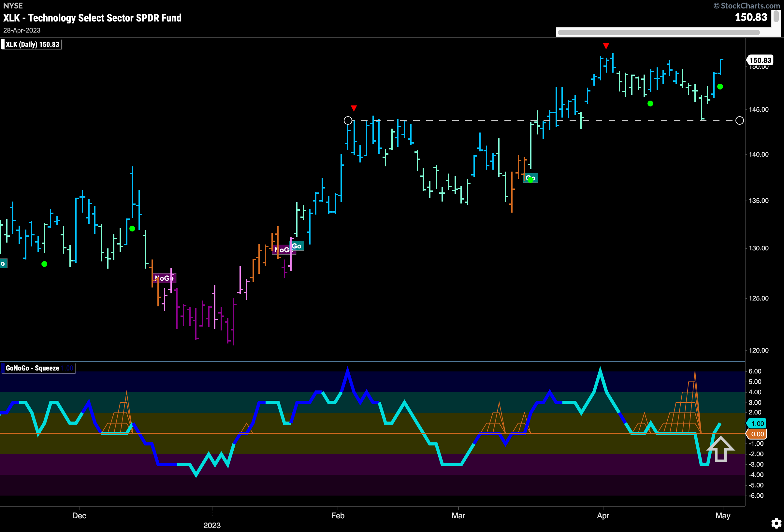Click the Mar label on the time axis

(x=458, y=515)
